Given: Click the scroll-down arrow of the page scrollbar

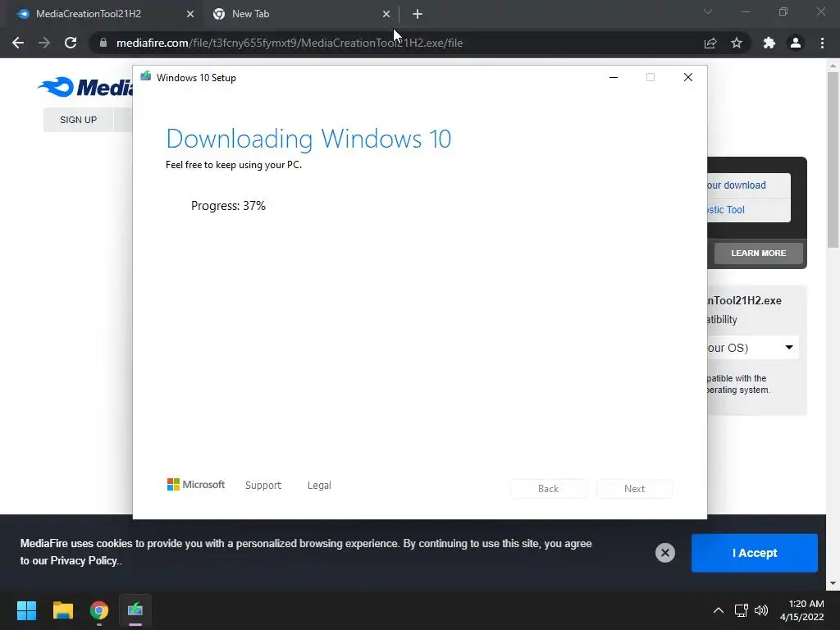Looking at the screenshot, I should [833, 583].
